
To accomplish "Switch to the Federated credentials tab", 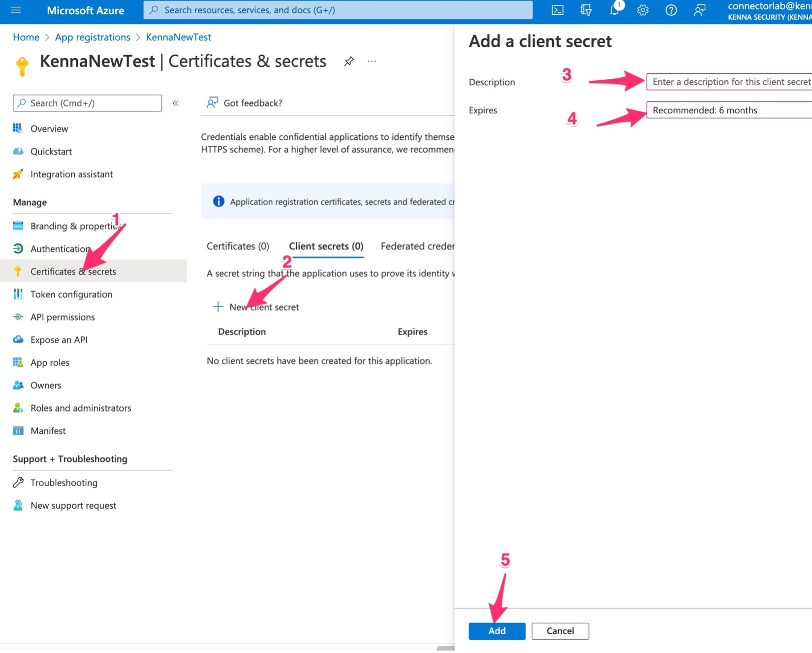I will 417,246.
